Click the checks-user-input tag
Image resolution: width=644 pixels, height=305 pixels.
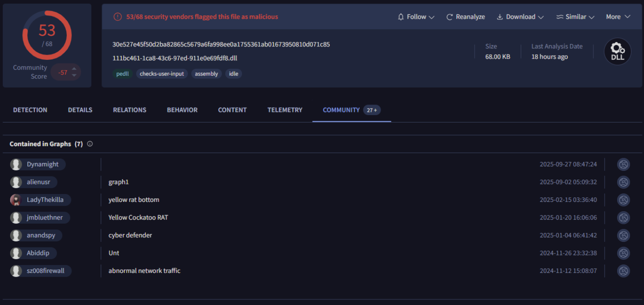[162, 74]
